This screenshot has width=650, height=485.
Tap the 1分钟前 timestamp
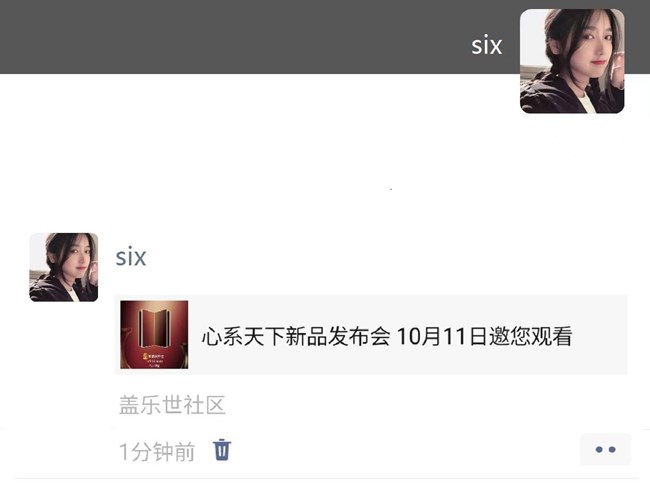(x=157, y=451)
